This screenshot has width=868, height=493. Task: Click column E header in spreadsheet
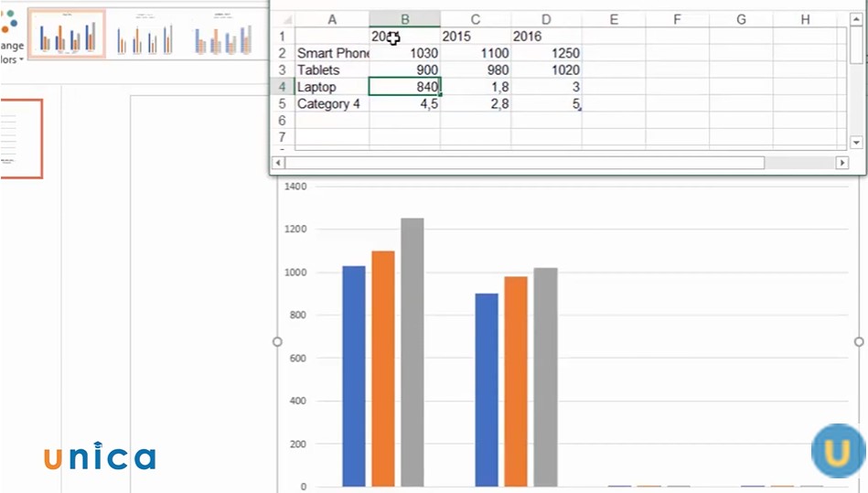coord(614,19)
